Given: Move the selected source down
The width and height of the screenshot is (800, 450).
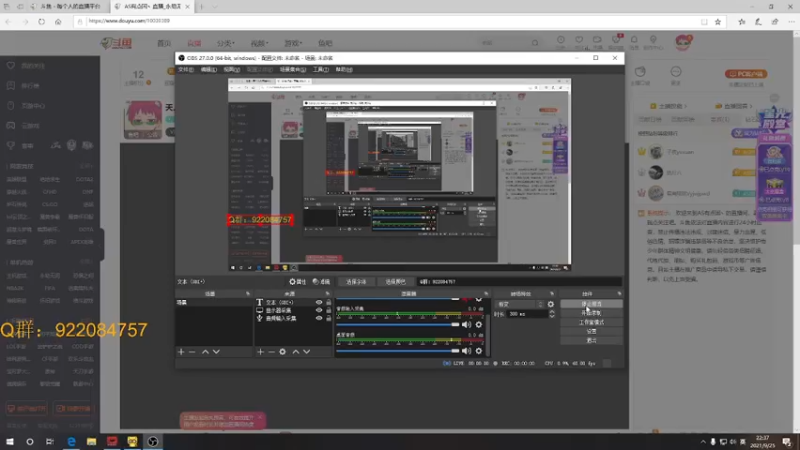Looking at the screenshot, I should [307, 352].
